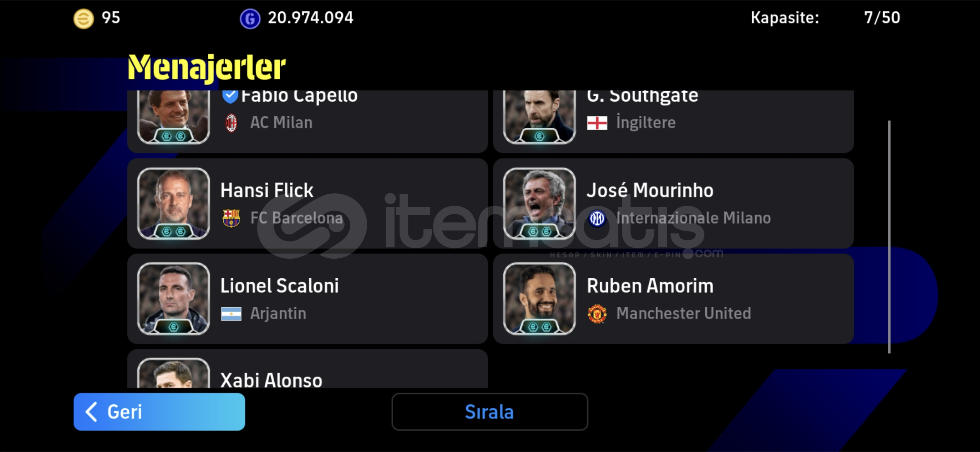The height and width of the screenshot is (452, 980).
Task: Tap the 20.974.094 GP balance
Action: pos(310,18)
